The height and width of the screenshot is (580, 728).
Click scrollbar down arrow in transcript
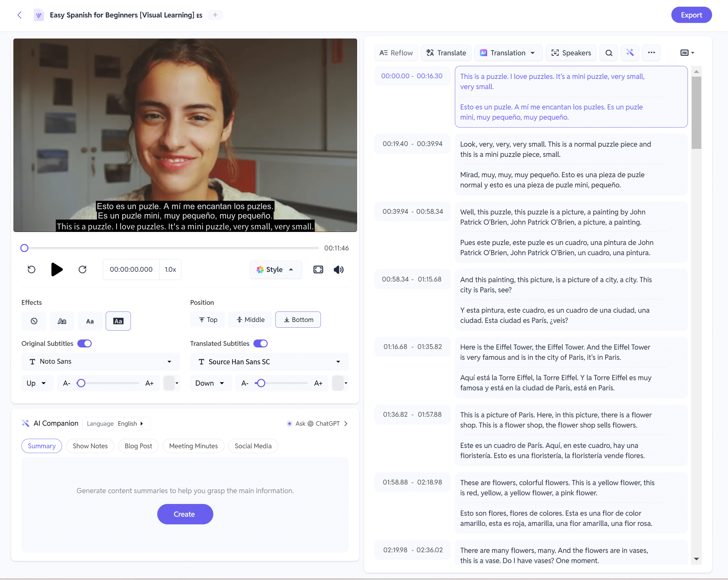(x=696, y=559)
